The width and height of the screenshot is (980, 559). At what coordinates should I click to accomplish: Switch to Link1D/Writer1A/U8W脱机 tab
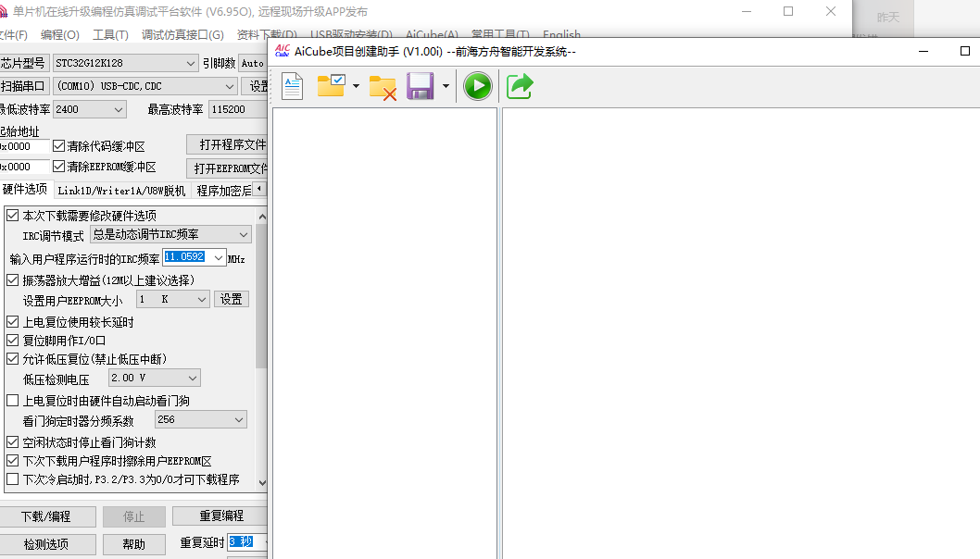point(121,191)
